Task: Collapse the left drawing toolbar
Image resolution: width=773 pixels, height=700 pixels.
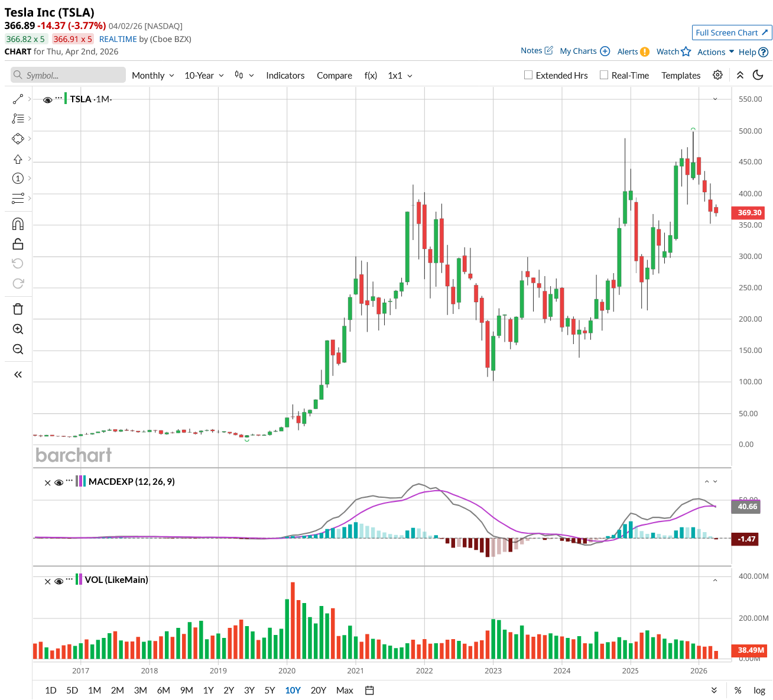Action: point(18,374)
